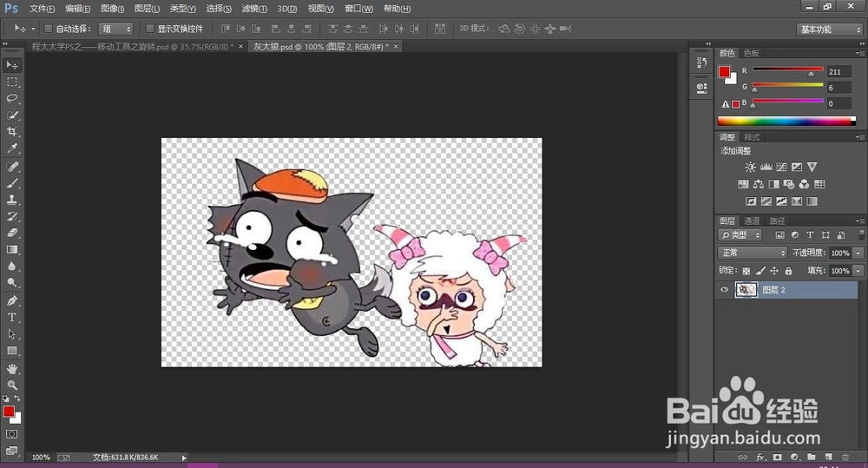This screenshot has width=868, height=468.
Task: Create new group folder icon
Action: (x=811, y=458)
